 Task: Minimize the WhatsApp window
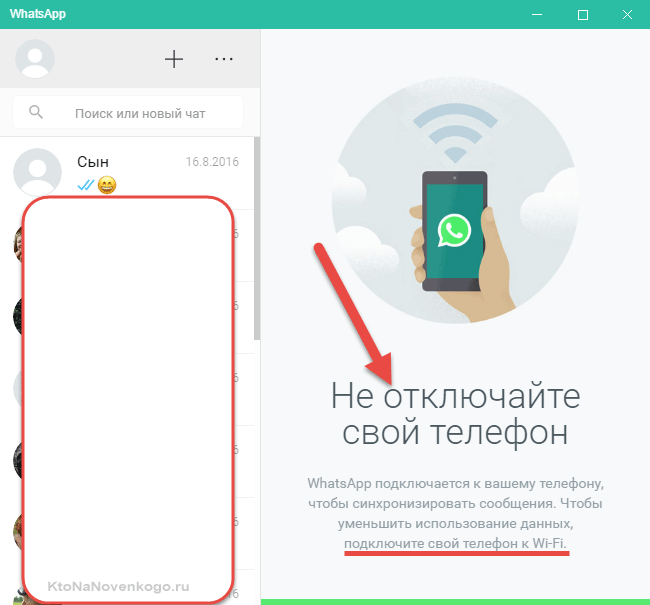point(537,15)
